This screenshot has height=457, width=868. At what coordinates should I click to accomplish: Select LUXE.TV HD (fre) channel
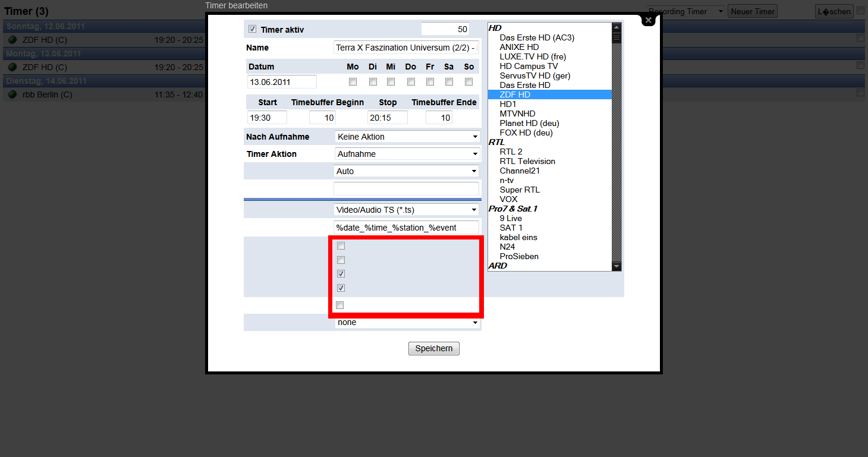click(533, 56)
